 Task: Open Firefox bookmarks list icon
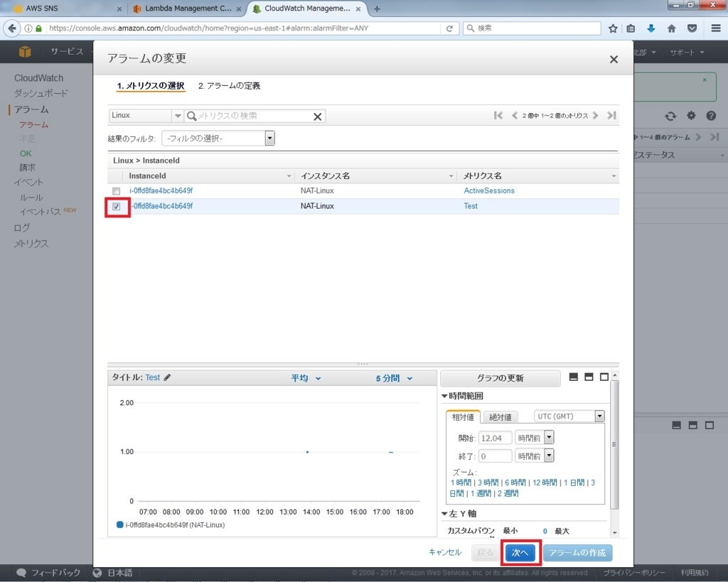coord(631,28)
